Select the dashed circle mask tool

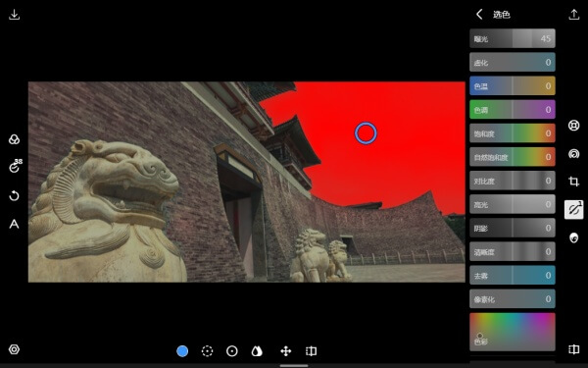(x=208, y=351)
